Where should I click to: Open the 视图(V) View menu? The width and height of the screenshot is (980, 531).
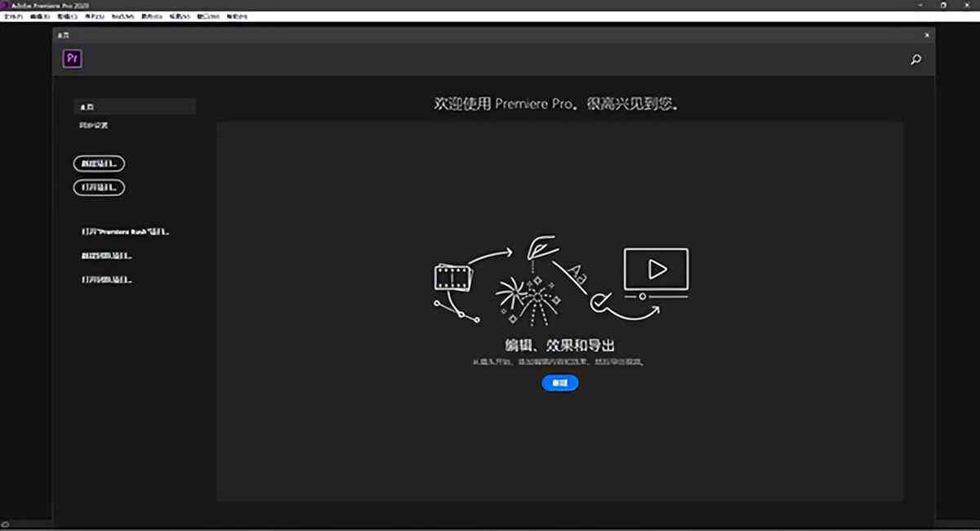point(180,16)
